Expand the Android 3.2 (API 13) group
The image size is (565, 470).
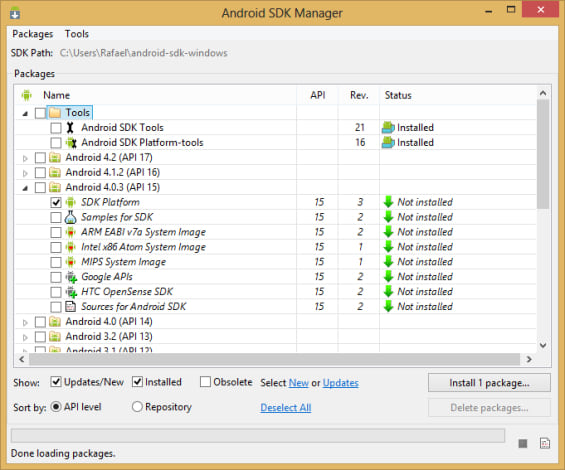coord(25,337)
